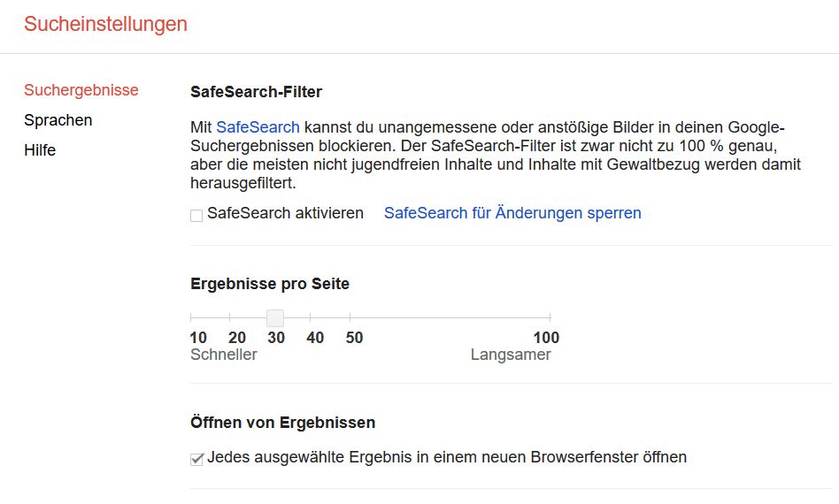Enable the SafeSearch aktivieren checkbox
The height and width of the screenshot is (504, 839).
coord(196,215)
